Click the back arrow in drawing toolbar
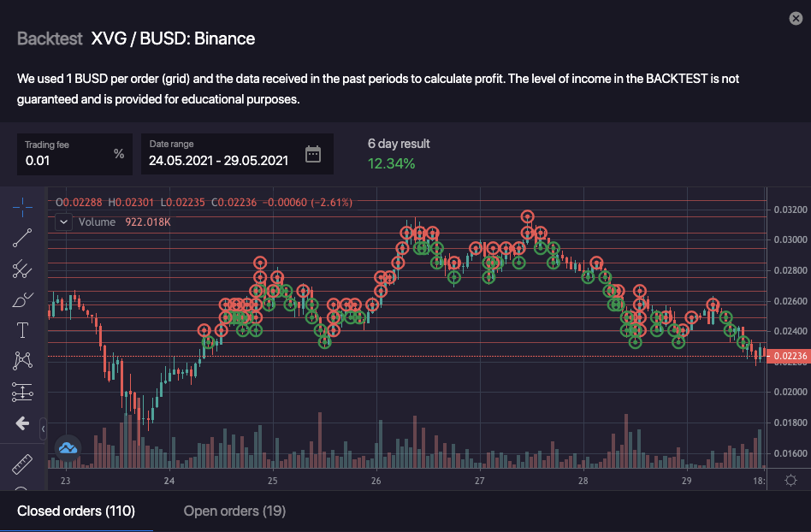Image resolution: width=811 pixels, height=532 pixels. (22, 423)
